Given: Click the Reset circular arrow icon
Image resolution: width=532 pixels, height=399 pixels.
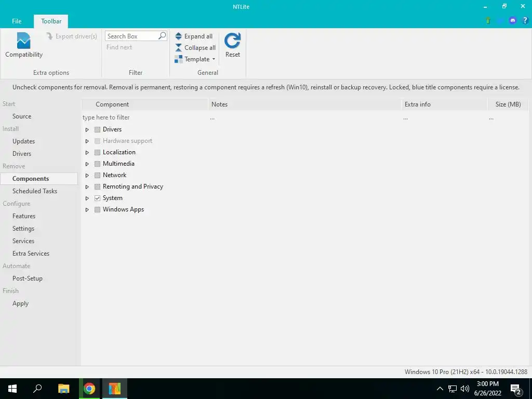Looking at the screenshot, I should (232, 41).
